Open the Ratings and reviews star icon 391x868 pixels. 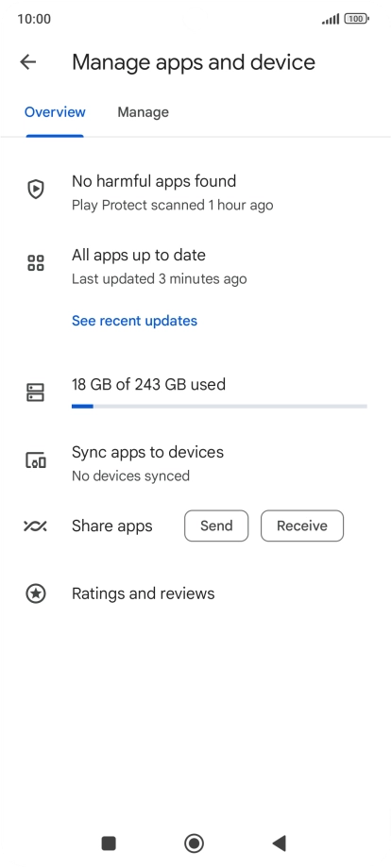coord(36,593)
